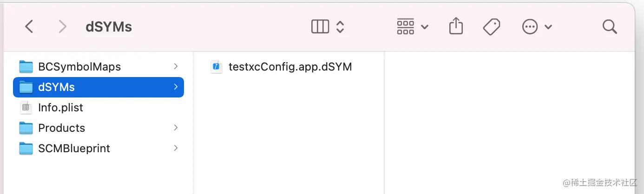Open the Tags toolbar icon
This screenshot has height=194, width=644.
[x=492, y=27]
